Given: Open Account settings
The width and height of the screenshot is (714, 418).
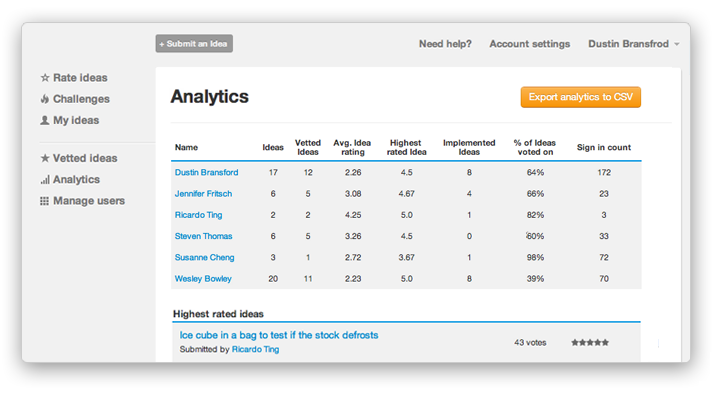Looking at the screenshot, I should point(530,44).
